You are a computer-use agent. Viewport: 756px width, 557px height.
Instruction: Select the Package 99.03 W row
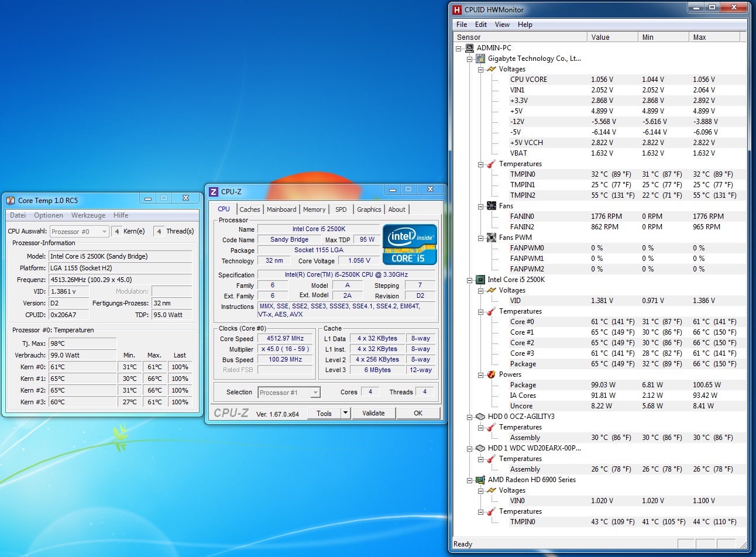pos(627,385)
